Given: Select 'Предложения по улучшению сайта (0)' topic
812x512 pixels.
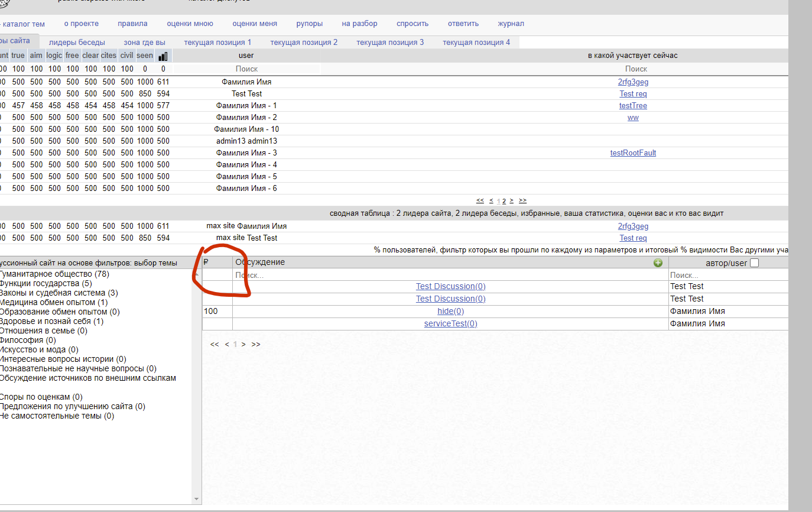Looking at the screenshot, I should (73, 407).
